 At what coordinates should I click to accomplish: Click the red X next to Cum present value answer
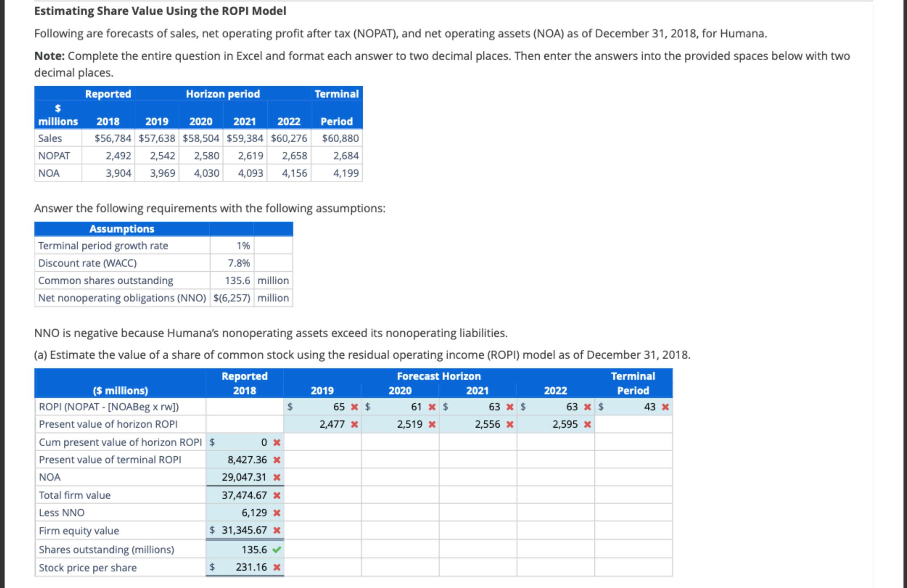click(x=277, y=443)
